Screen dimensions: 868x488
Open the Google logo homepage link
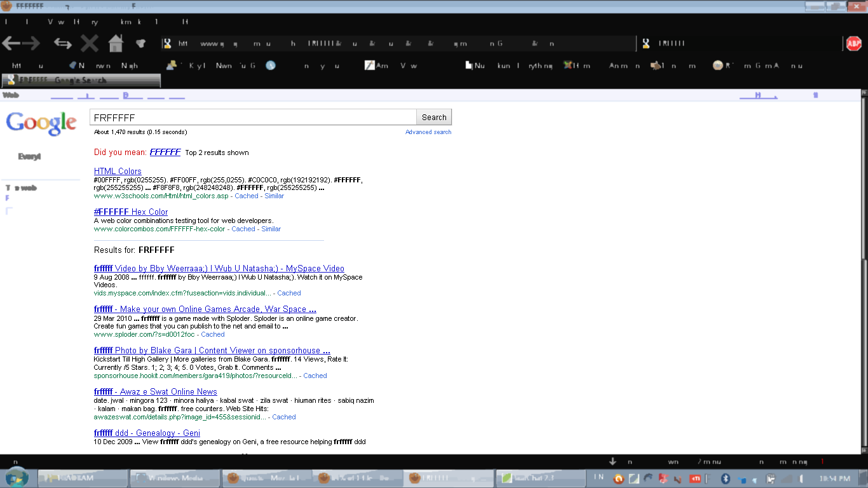pos(41,123)
